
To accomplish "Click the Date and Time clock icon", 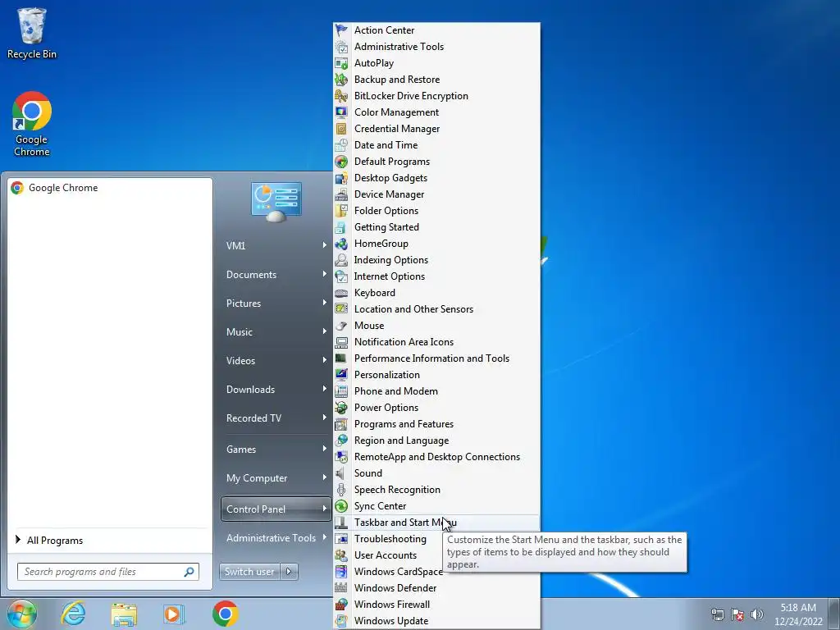I will pyautogui.click(x=341, y=145).
